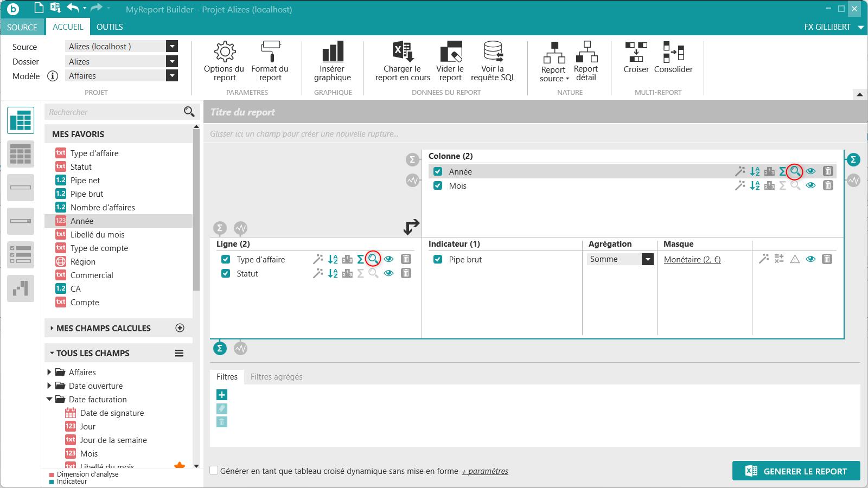868x488 pixels.
Task: Open the Agrégation Somme dropdown
Action: [x=648, y=259]
